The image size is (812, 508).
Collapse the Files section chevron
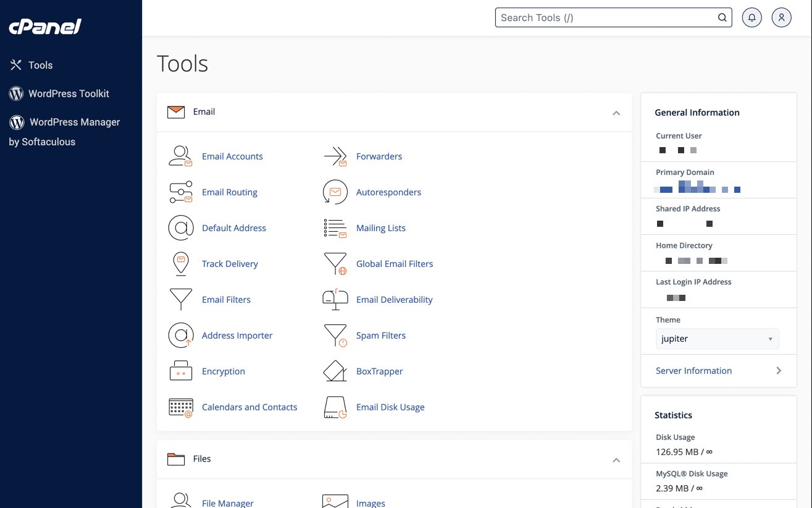[x=616, y=460]
